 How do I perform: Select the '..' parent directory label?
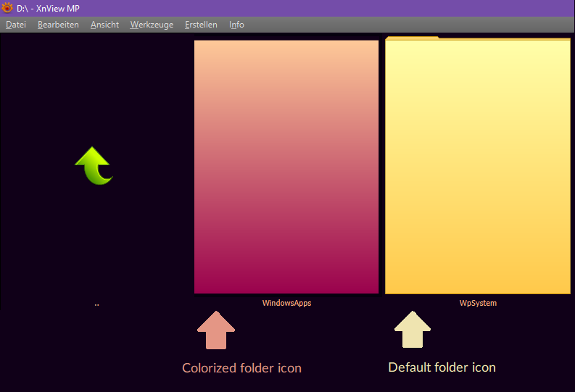click(x=96, y=304)
